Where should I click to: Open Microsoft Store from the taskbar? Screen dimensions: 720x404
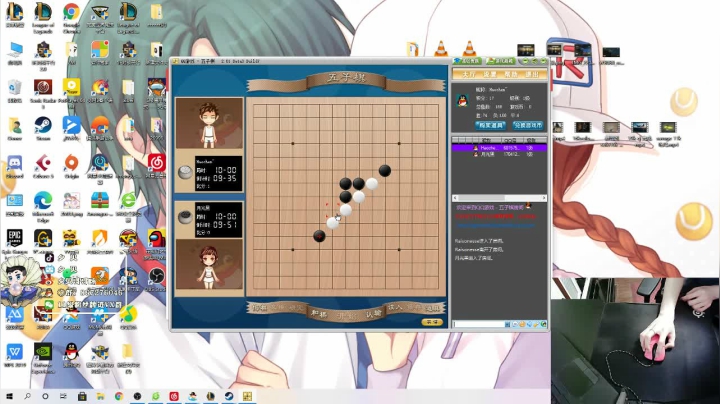tap(82, 396)
